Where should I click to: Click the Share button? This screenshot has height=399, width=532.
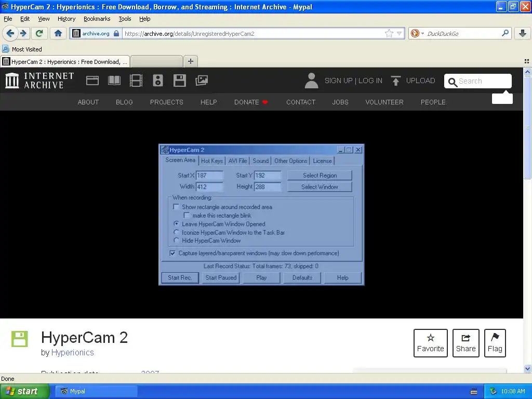(466, 343)
